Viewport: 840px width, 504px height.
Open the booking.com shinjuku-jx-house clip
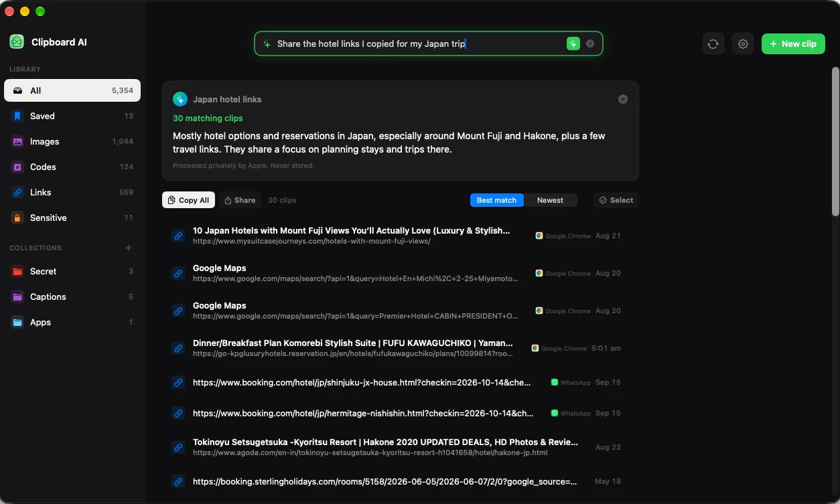point(400,382)
